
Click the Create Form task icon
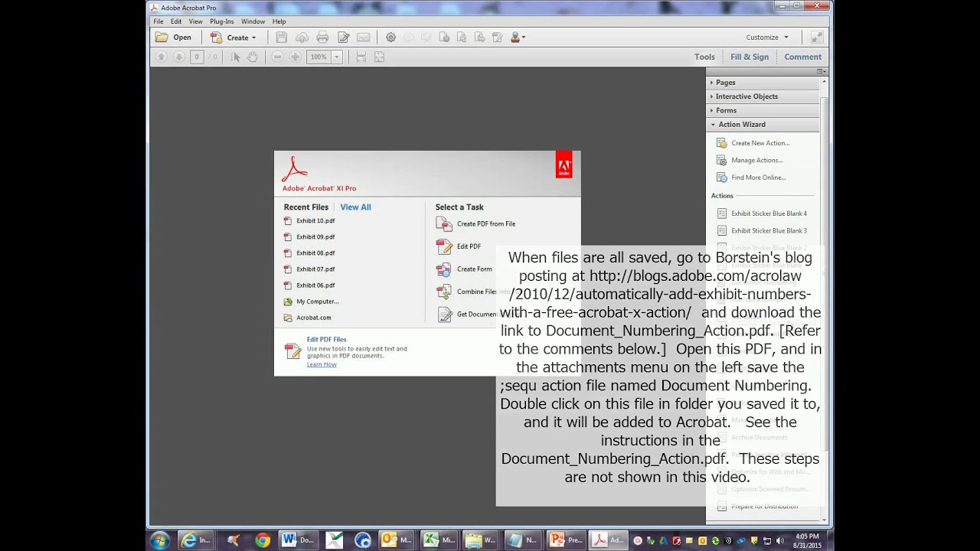444,269
